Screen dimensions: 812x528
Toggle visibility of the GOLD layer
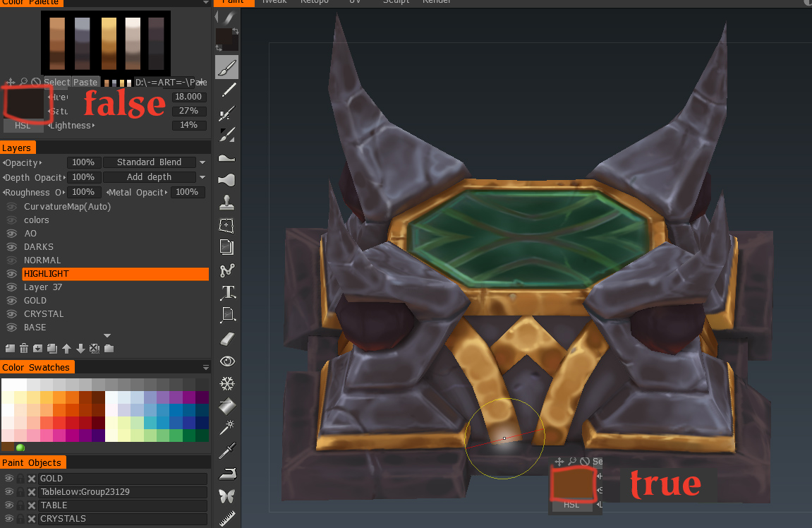pyautogui.click(x=11, y=301)
